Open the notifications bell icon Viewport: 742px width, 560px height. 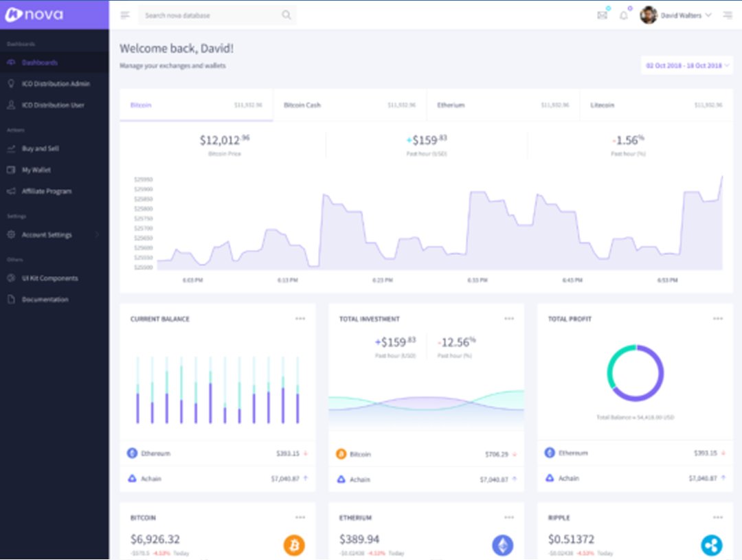pyautogui.click(x=624, y=15)
